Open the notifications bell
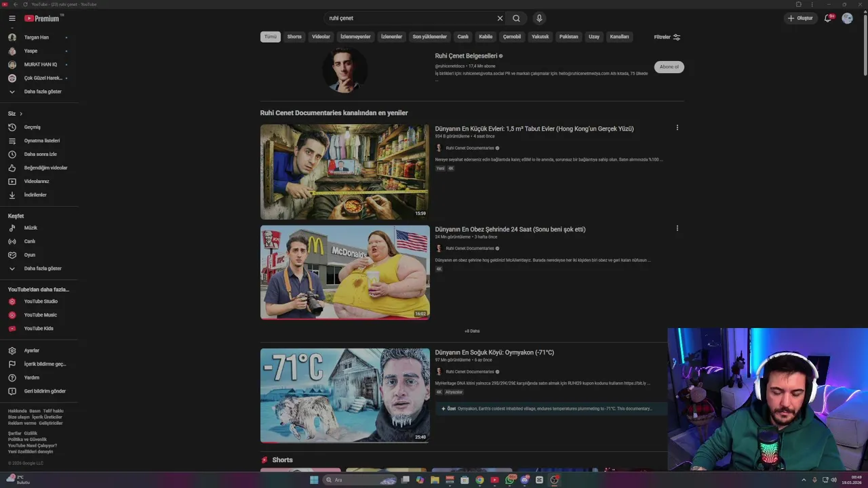Screen dimensions: 868x488 [x=828, y=18]
